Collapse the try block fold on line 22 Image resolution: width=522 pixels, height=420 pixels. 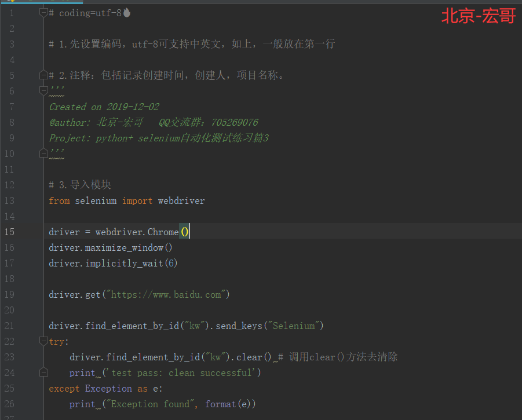pyautogui.click(x=43, y=341)
